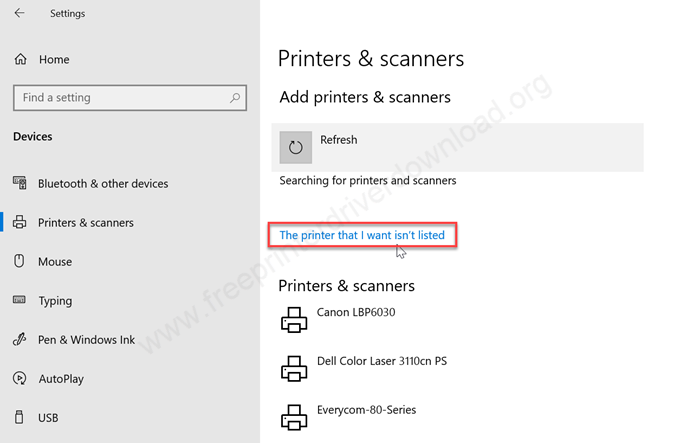Select Canon LBP6030 printer name
Viewport: 680px width, 443px height.
[356, 313]
